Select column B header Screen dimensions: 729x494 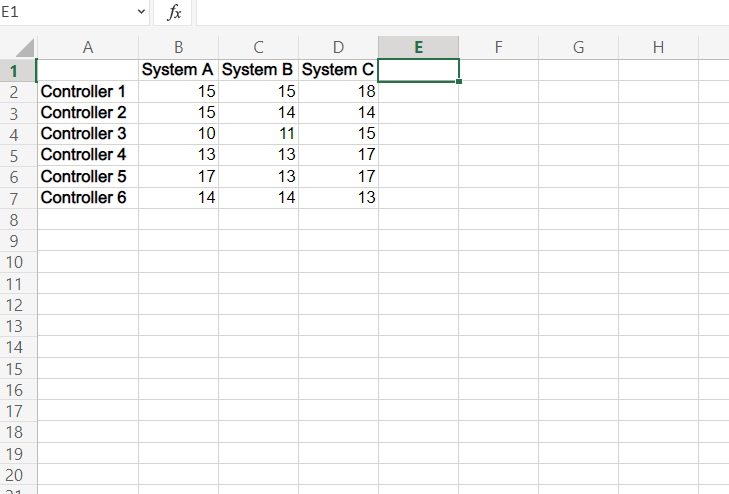point(179,47)
